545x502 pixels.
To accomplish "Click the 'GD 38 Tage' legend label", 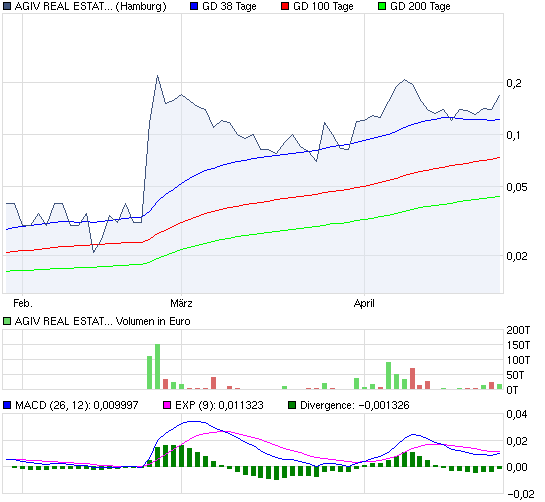I will tap(229, 6).
